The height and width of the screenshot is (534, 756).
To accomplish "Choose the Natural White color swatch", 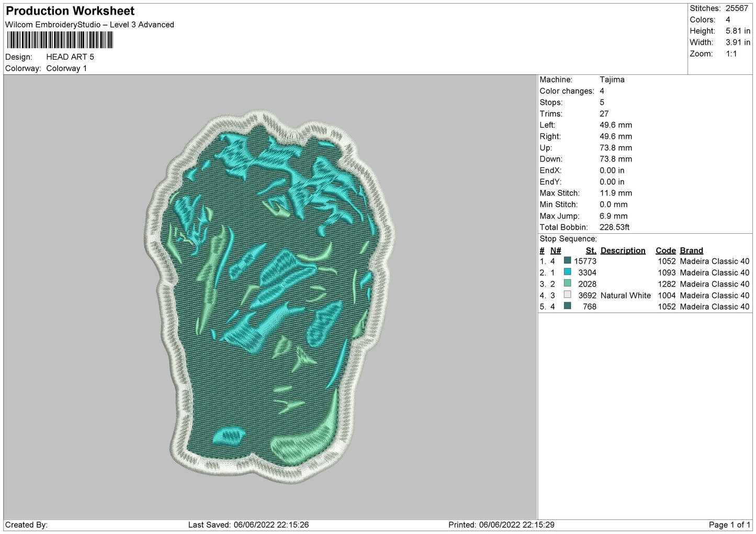I will (568, 295).
